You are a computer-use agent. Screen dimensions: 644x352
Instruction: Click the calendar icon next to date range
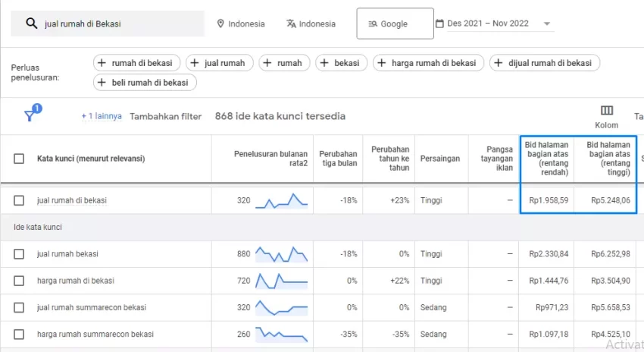439,24
